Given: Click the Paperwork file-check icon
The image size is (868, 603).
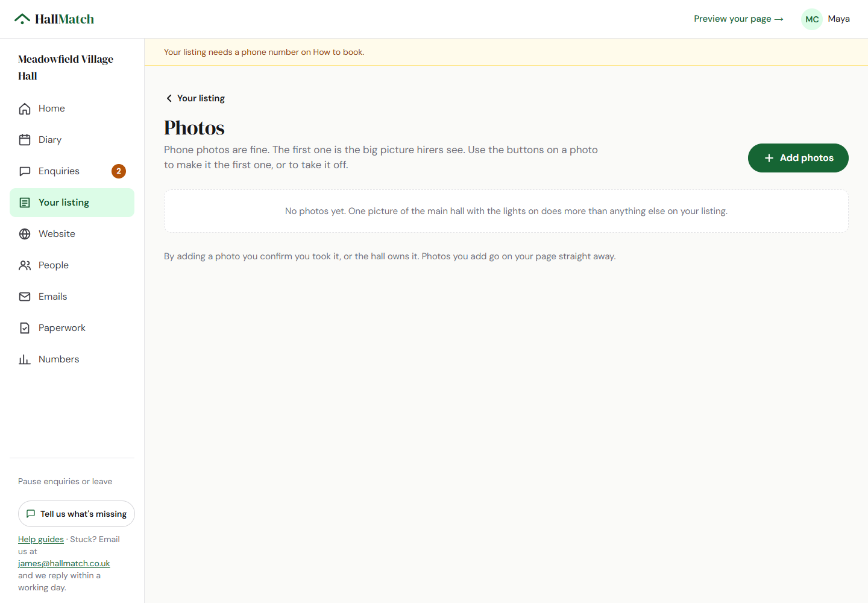Looking at the screenshot, I should tap(25, 328).
